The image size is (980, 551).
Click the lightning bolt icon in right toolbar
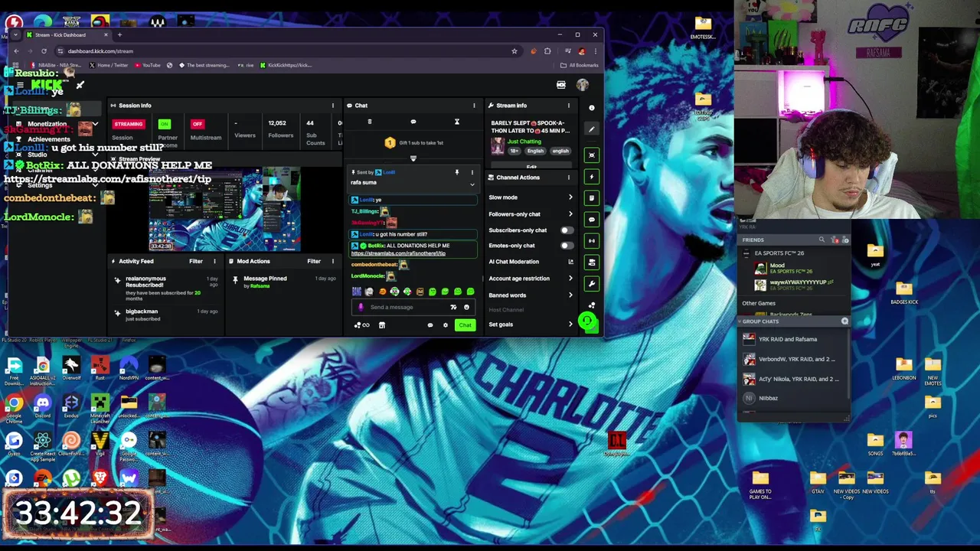tap(591, 177)
